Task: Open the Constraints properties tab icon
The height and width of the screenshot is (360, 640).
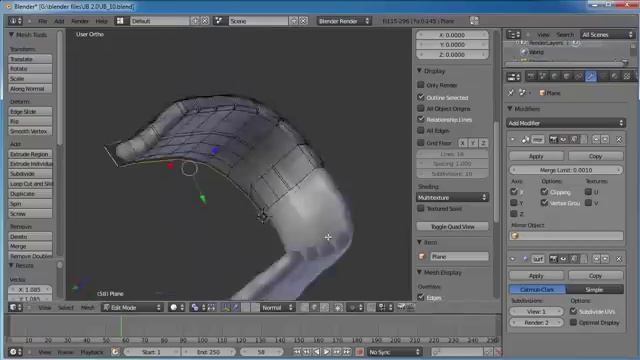Action: (x=578, y=76)
